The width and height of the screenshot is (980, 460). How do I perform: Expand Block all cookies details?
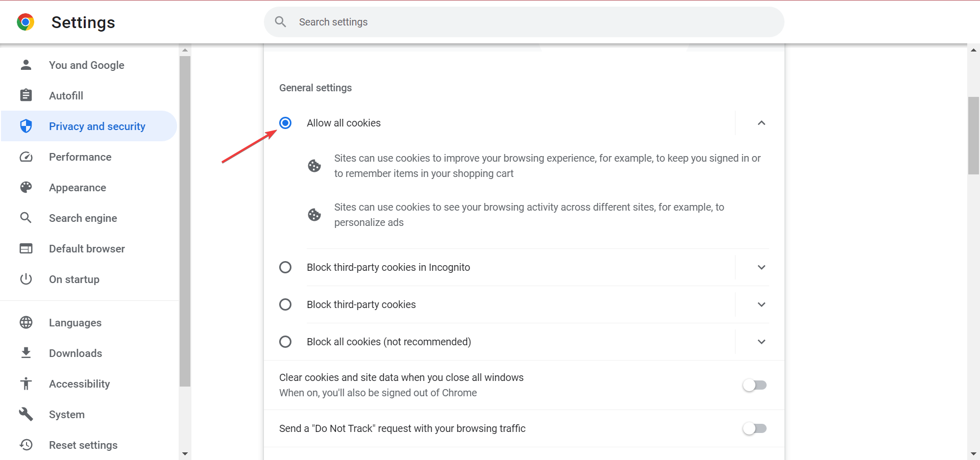point(761,342)
